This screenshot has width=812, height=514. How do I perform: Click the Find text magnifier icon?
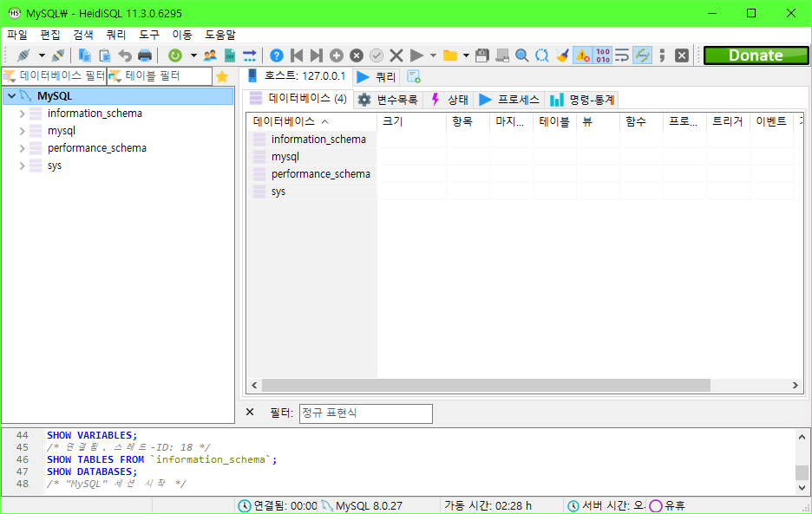pyautogui.click(x=522, y=55)
